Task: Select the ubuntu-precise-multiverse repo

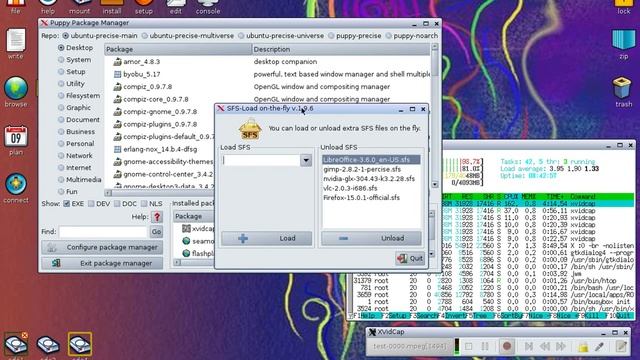Action: (x=188, y=36)
